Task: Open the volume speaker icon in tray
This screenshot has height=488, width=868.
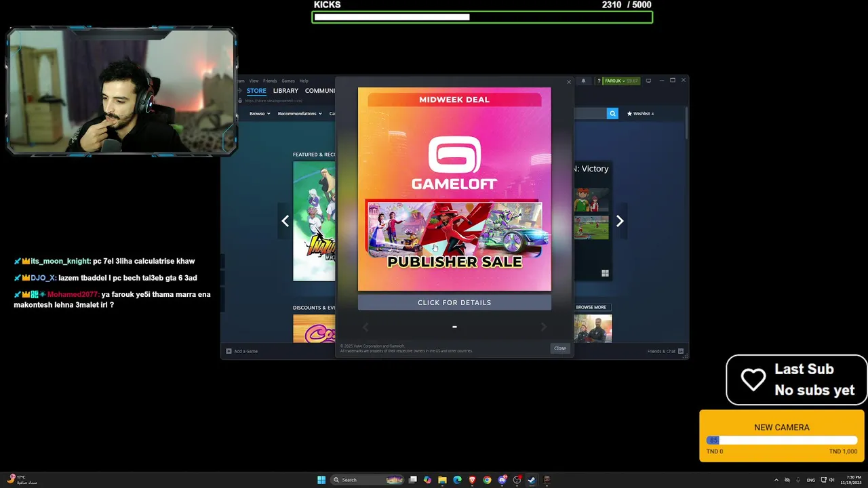Action: point(832,480)
